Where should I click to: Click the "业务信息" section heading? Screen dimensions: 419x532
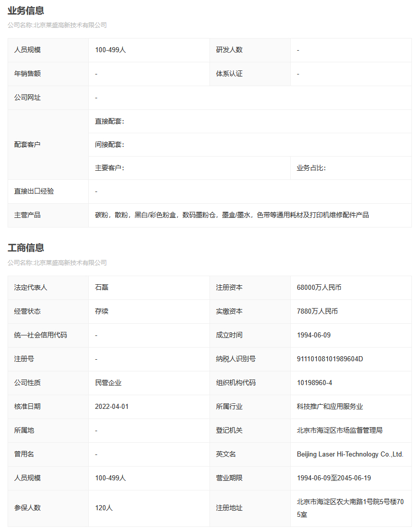click(26, 11)
